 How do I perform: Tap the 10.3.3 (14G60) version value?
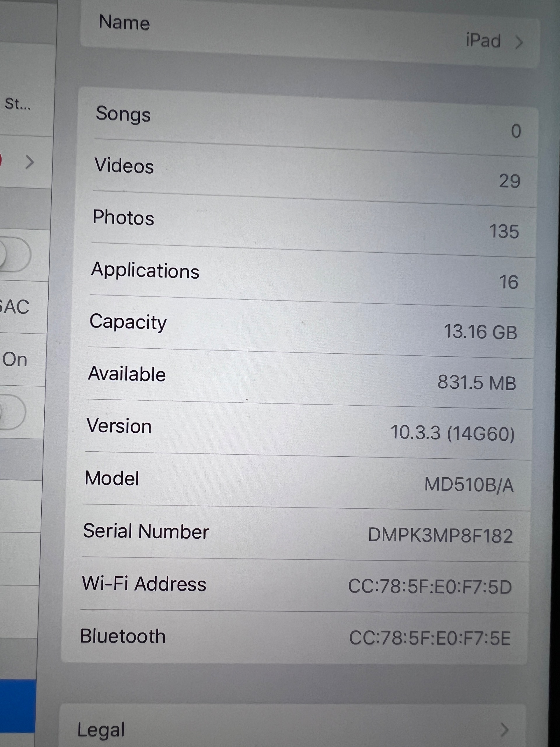tap(452, 433)
